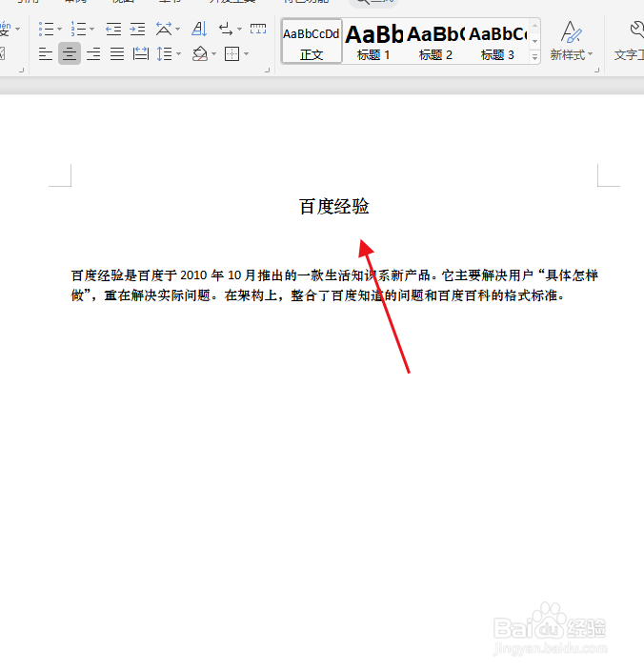Apply the 标题 3 heading style

(497, 41)
